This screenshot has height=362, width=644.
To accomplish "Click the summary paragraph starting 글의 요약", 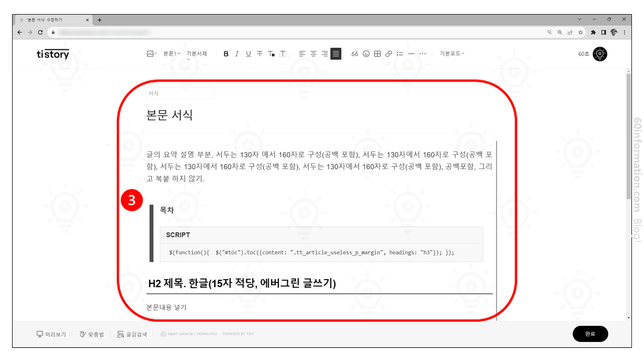I will tap(319, 166).
